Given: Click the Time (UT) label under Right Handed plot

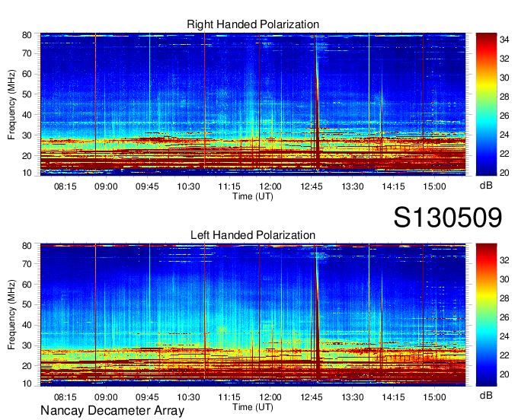Looking at the screenshot, I should pyautogui.click(x=253, y=196).
